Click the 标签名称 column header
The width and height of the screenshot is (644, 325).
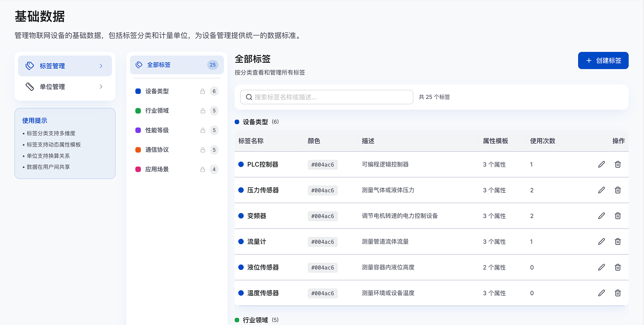251,141
